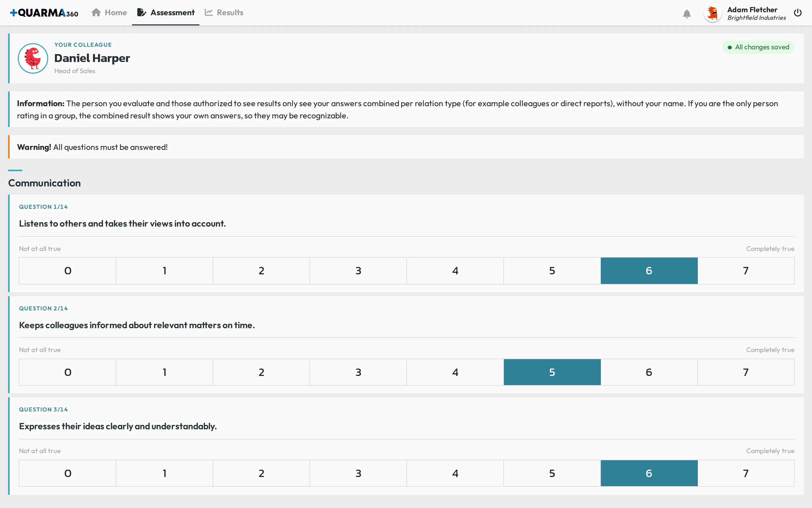Image resolution: width=812 pixels, height=508 pixels.
Task: Rate Question 3 with score 5
Action: point(552,473)
